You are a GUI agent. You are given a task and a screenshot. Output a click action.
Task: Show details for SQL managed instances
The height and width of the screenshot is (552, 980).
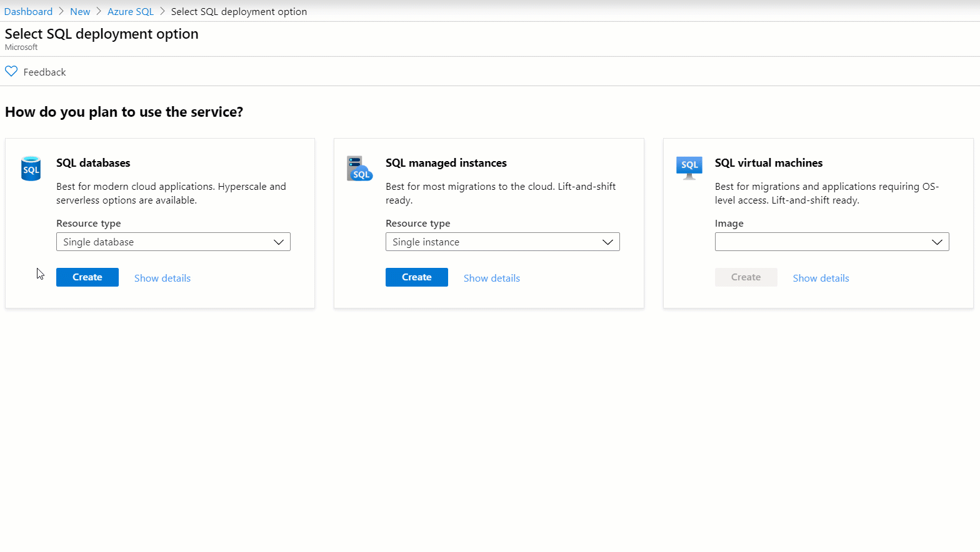point(492,278)
